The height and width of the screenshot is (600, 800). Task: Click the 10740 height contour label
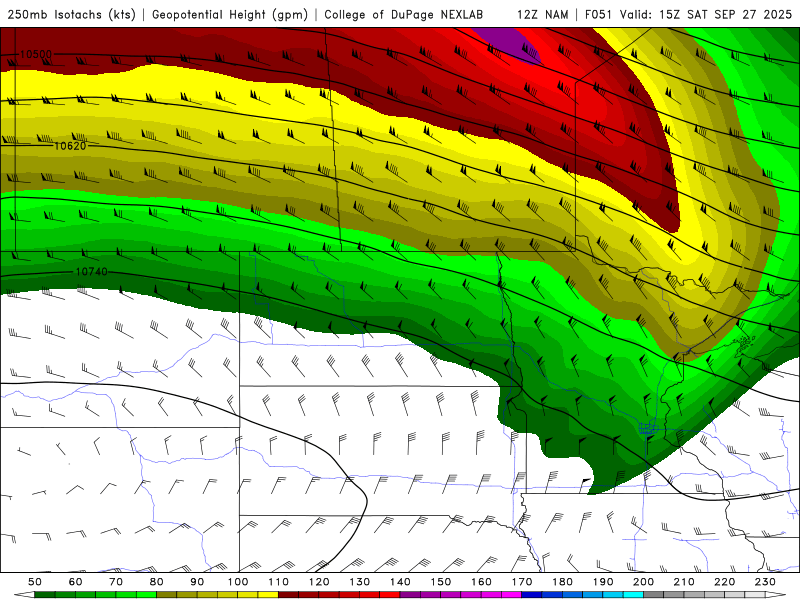92,271
